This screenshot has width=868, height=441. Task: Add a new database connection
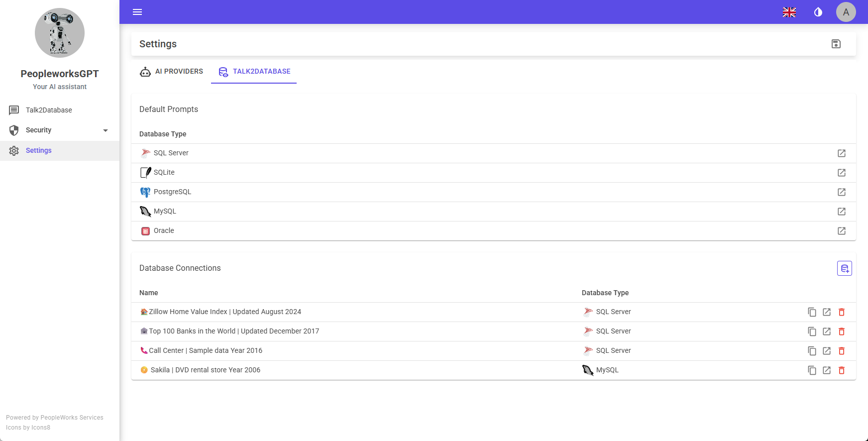[x=845, y=268]
